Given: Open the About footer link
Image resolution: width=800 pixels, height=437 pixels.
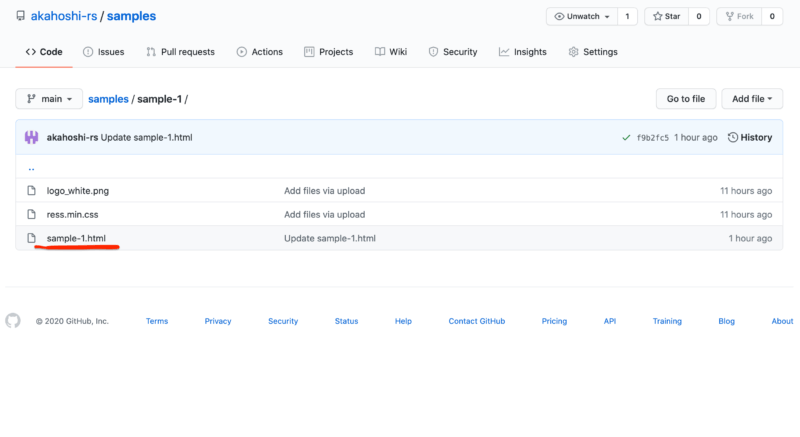Looking at the screenshot, I should pos(782,321).
